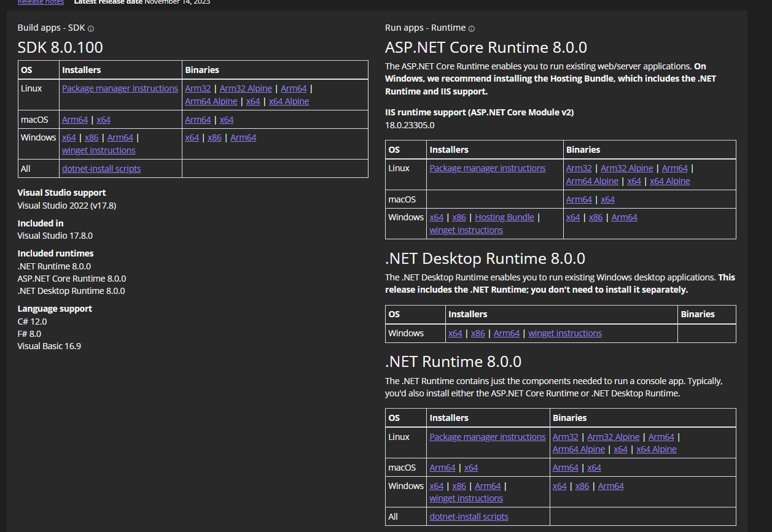Download SDK Linux Arm32 Alpine binary
This screenshot has height=532, width=772.
click(x=246, y=88)
